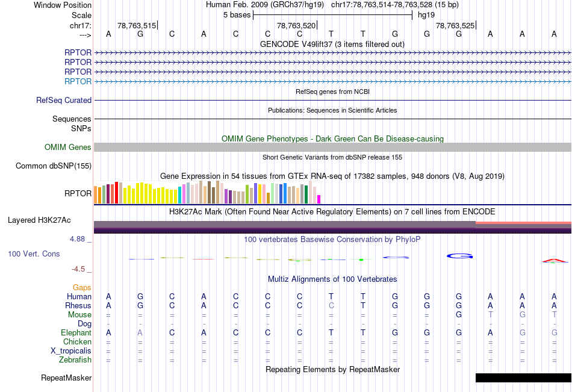
Task: Click the red bar in GTEx chart
Action: (116, 193)
